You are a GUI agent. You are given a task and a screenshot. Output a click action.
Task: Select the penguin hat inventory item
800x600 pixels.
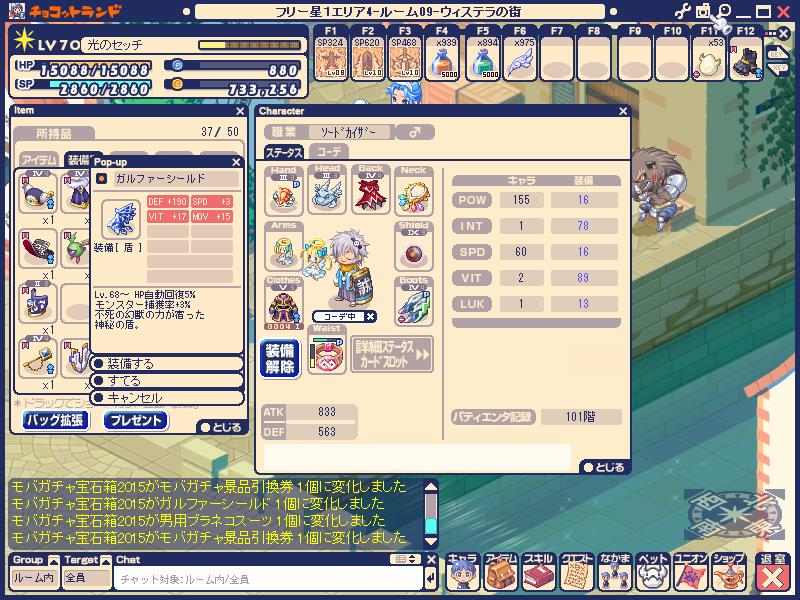tap(38, 192)
